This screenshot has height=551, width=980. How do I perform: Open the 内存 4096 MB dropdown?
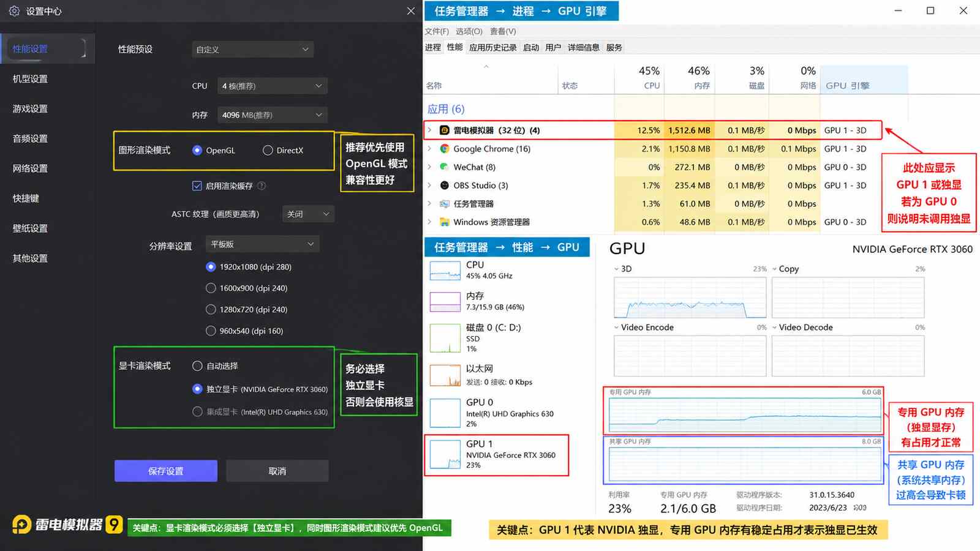(x=273, y=115)
